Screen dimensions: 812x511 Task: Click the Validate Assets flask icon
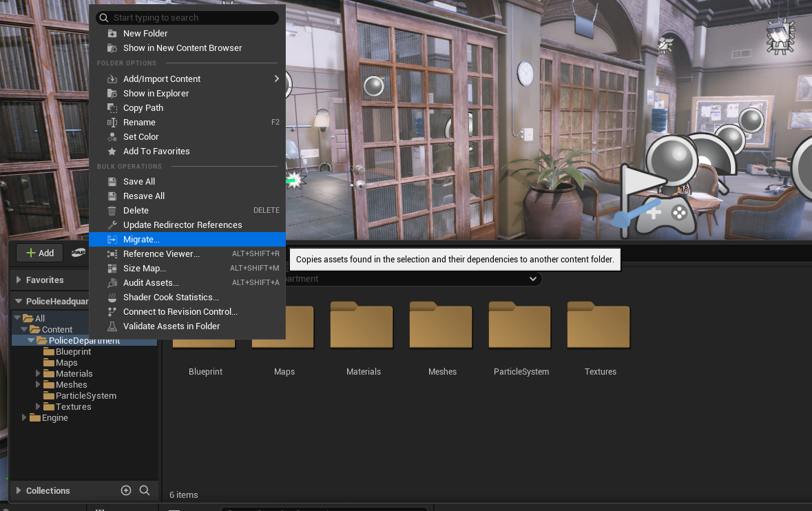tap(112, 326)
